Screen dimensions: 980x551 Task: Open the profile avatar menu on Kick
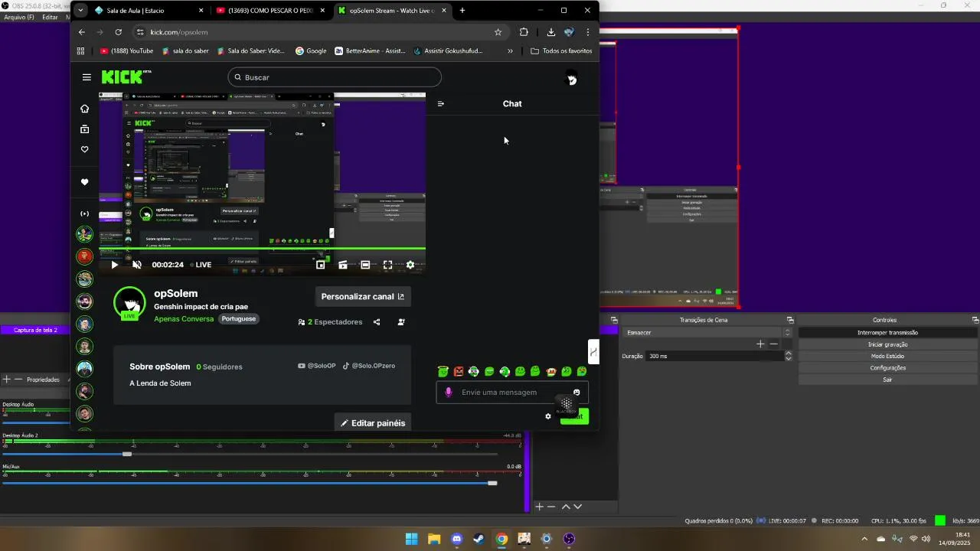[x=570, y=77]
